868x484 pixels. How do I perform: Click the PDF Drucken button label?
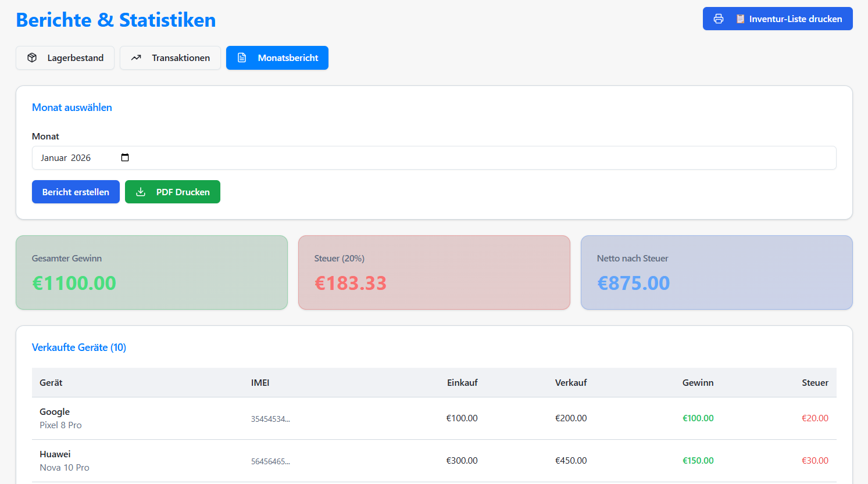pos(183,192)
